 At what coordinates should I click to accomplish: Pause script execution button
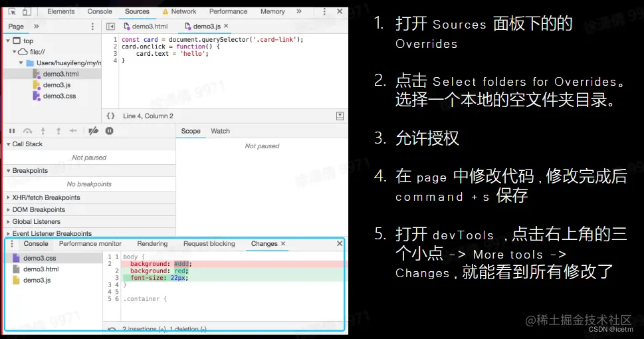tap(12, 131)
